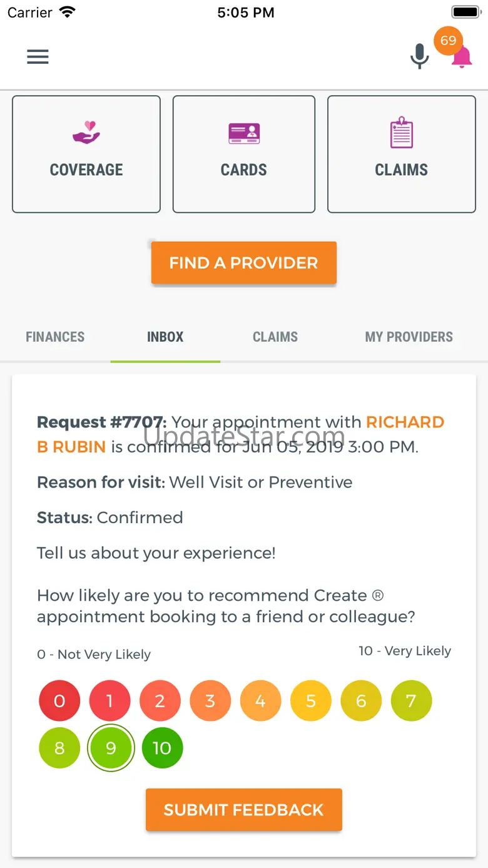Select rating 10 dark green circle
Viewport: 488px width, 868px height.
[162, 748]
